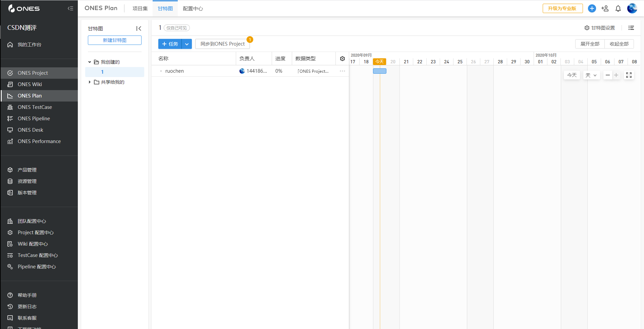The image size is (644, 329).
Task: Open user avatar menu
Action: [x=632, y=8]
